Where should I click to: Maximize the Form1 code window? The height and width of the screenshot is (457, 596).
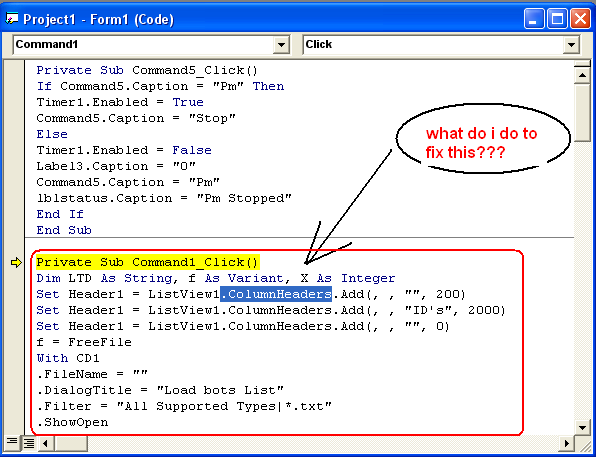point(557,19)
